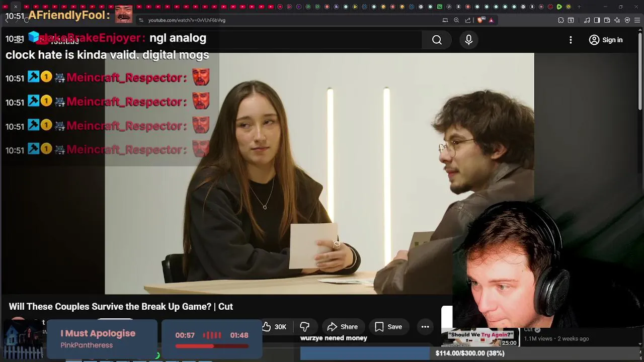This screenshot has width=644, height=362.
Task: Click the VPN shield icon in toolbar
Action: pos(627,20)
